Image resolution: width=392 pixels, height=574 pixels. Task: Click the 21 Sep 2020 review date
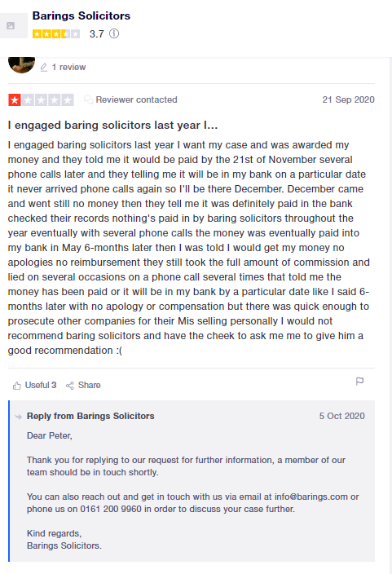348,99
